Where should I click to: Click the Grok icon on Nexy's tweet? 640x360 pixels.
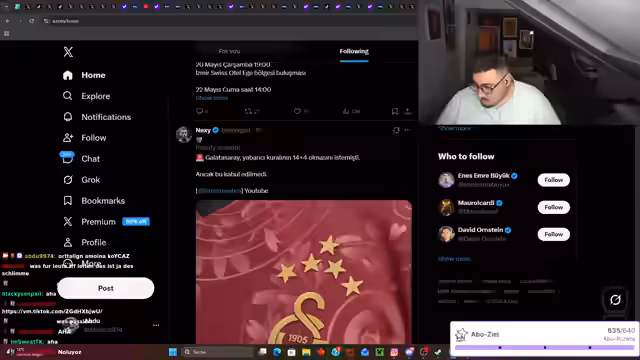tap(396, 130)
